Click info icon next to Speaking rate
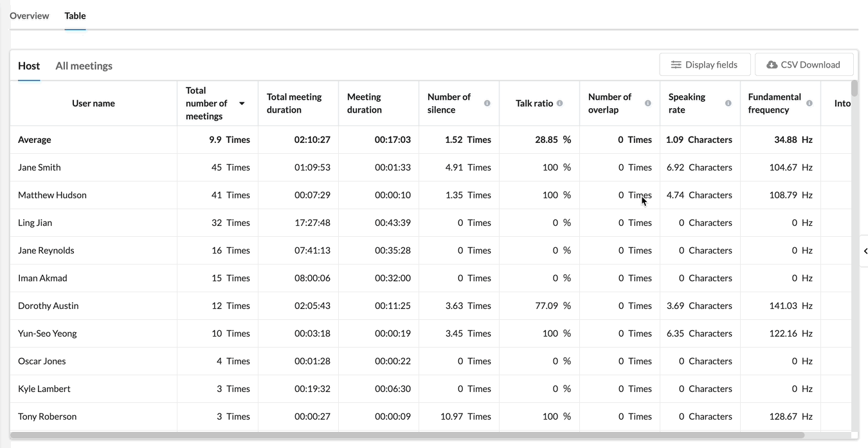The height and width of the screenshot is (448, 868). pyautogui.click(x=728, y=103)
